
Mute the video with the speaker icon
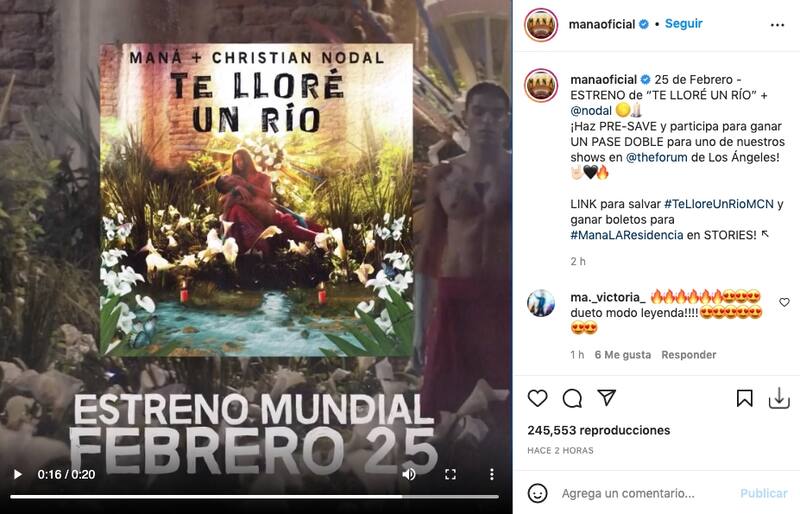click(409, 474)
